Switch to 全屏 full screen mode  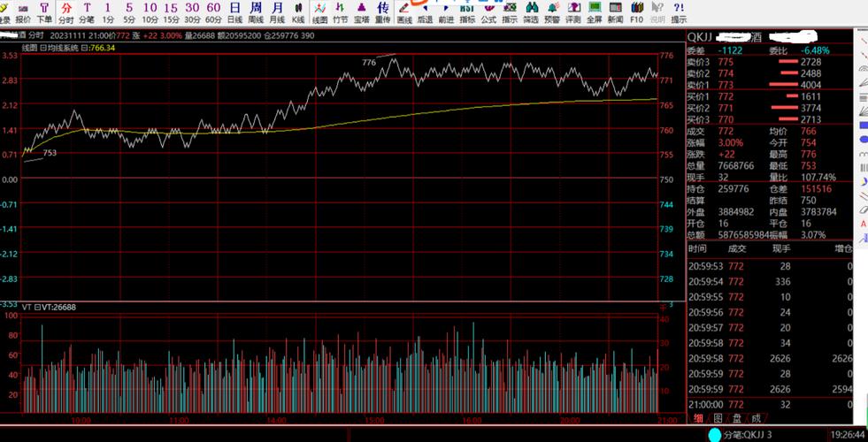click(x=594, y=11)
